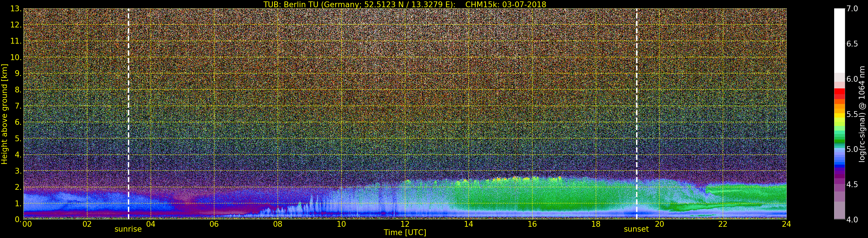Click the white top region of colorbar

[839, 40]
